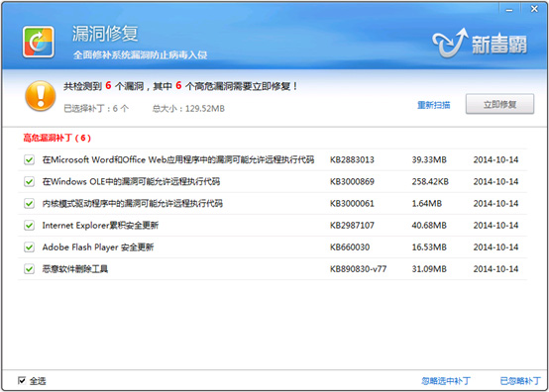
Task: Minimize the 漏洞修复 window
Action: (509, 10)
